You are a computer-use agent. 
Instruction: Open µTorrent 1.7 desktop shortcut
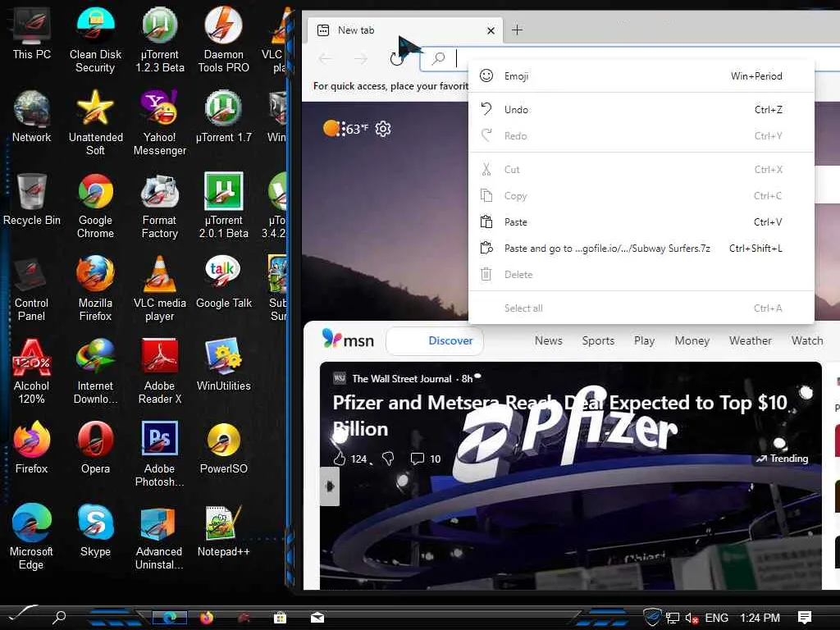(x=223, y=116)
